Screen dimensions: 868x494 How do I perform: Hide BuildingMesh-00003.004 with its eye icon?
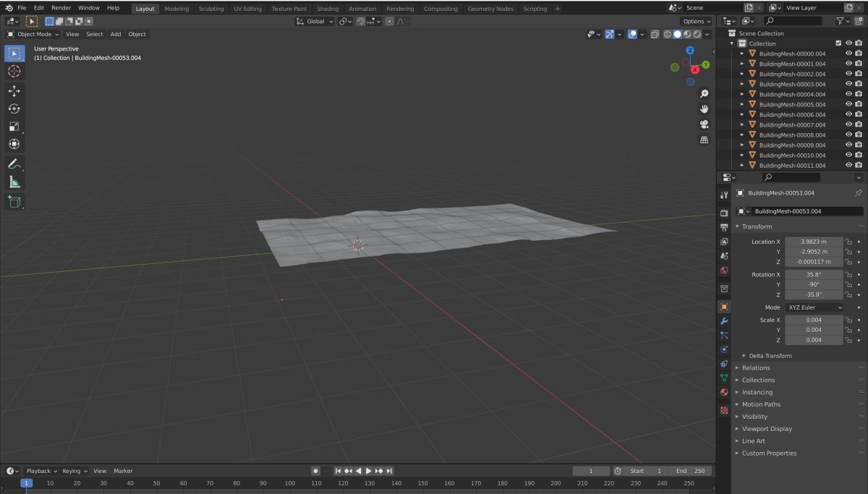[848, 84]
